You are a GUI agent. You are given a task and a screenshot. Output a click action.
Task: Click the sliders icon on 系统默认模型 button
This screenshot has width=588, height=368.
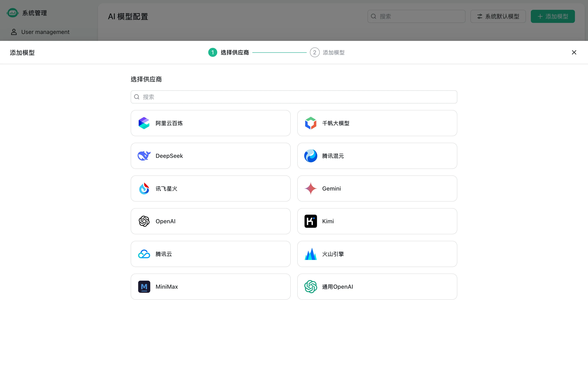coord(480,16)
